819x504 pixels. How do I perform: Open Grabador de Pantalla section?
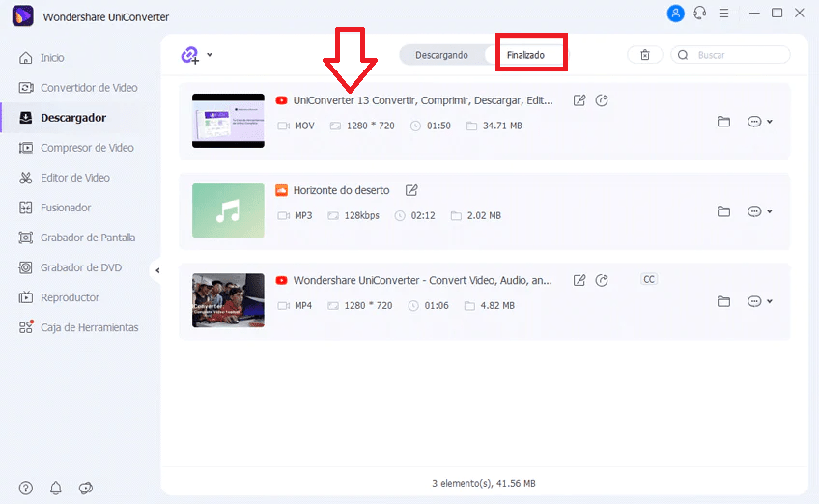[x=77, y=238]
